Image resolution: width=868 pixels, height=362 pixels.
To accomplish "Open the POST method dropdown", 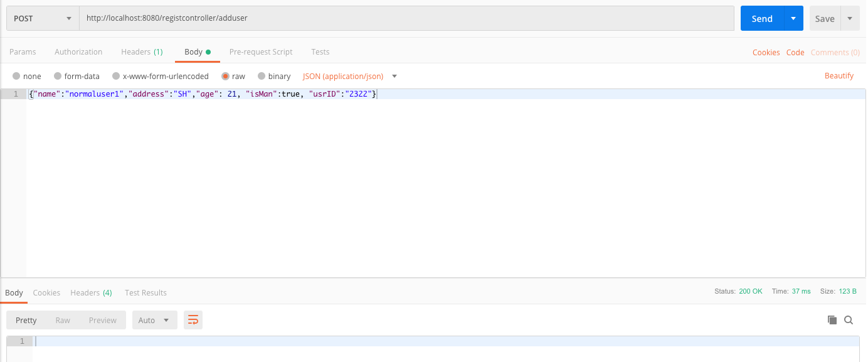I will (43, 18).
